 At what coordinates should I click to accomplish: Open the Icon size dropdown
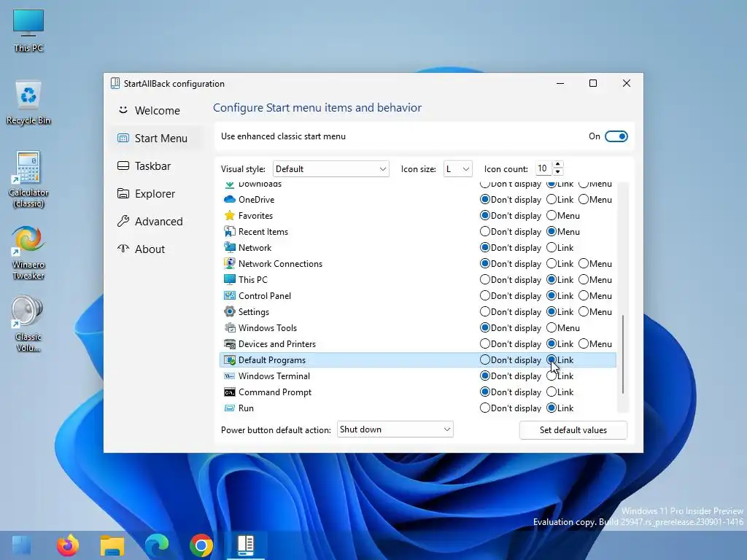pos(457,169)
